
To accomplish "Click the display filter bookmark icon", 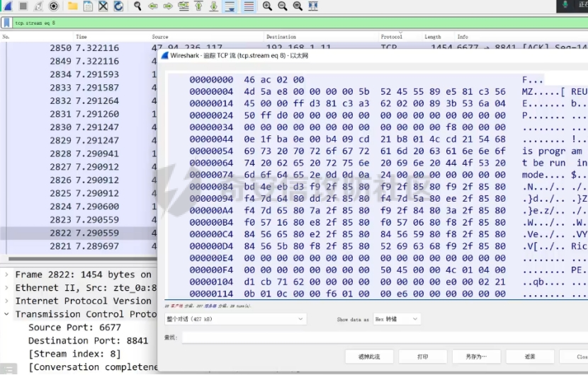I will tap(6, 23).
